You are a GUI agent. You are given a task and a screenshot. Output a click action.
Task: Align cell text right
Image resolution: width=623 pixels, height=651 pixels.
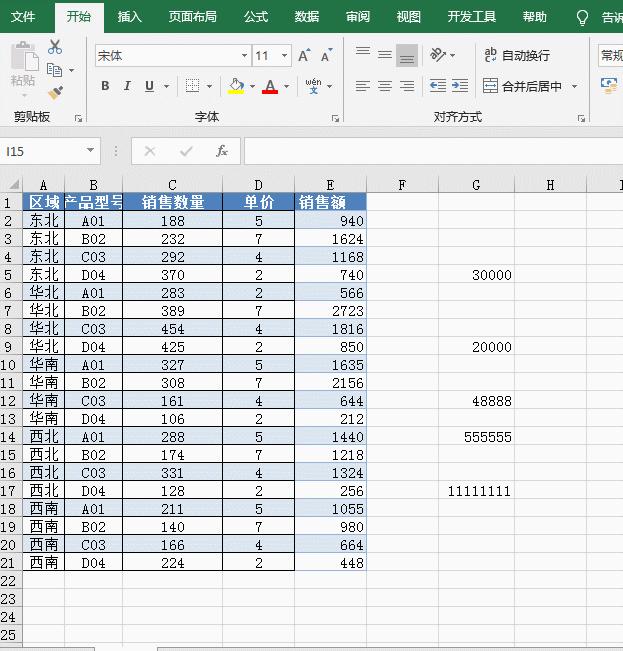(407, 86)
